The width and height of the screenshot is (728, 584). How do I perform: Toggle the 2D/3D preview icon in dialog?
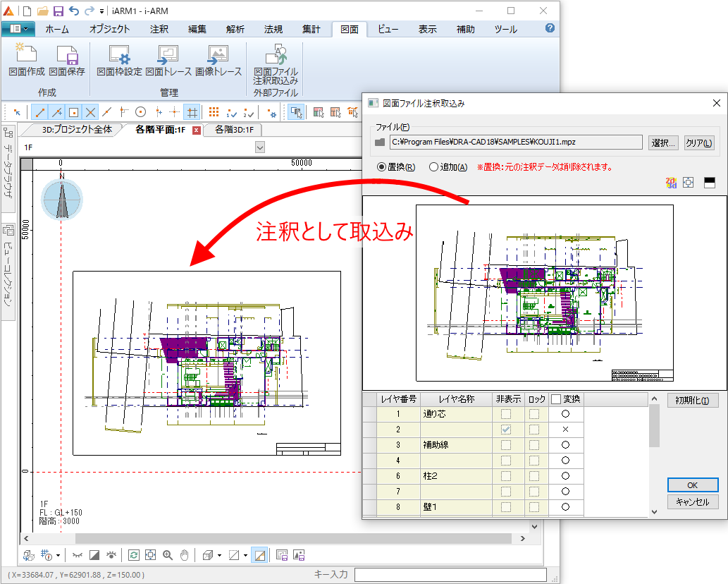[x=671, y=183]
